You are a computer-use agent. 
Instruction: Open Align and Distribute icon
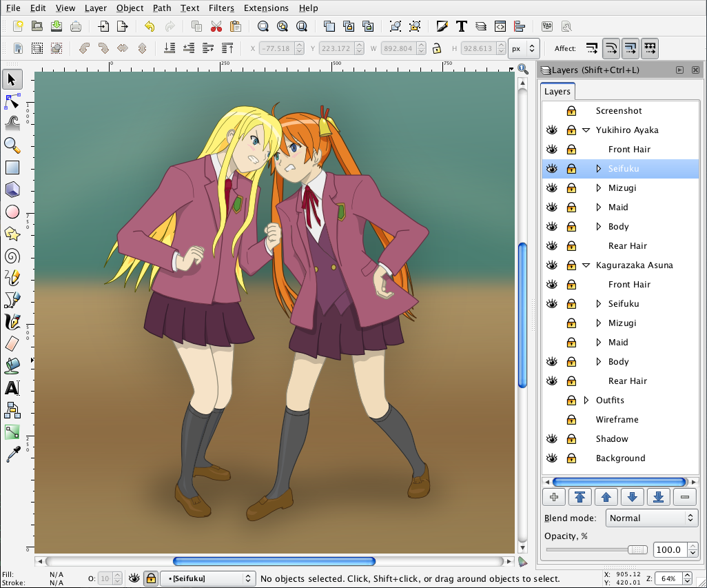coord(520,26)
